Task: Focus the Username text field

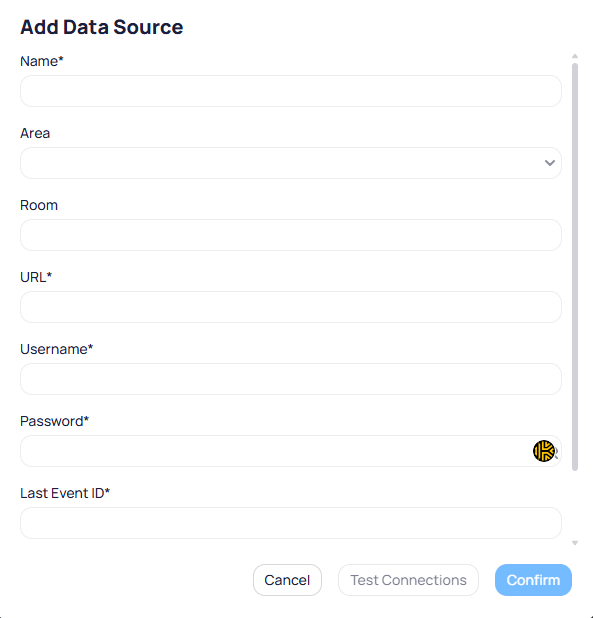Action: point(291,379)
